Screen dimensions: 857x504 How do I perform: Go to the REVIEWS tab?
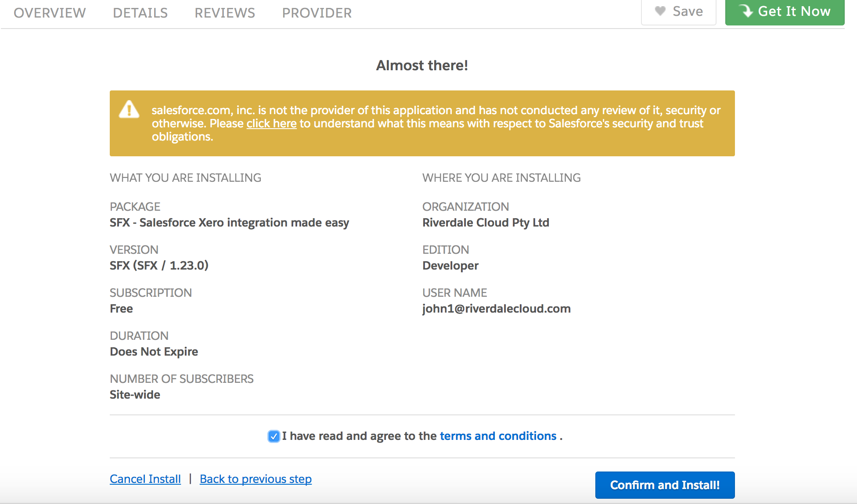pos(225,13)
